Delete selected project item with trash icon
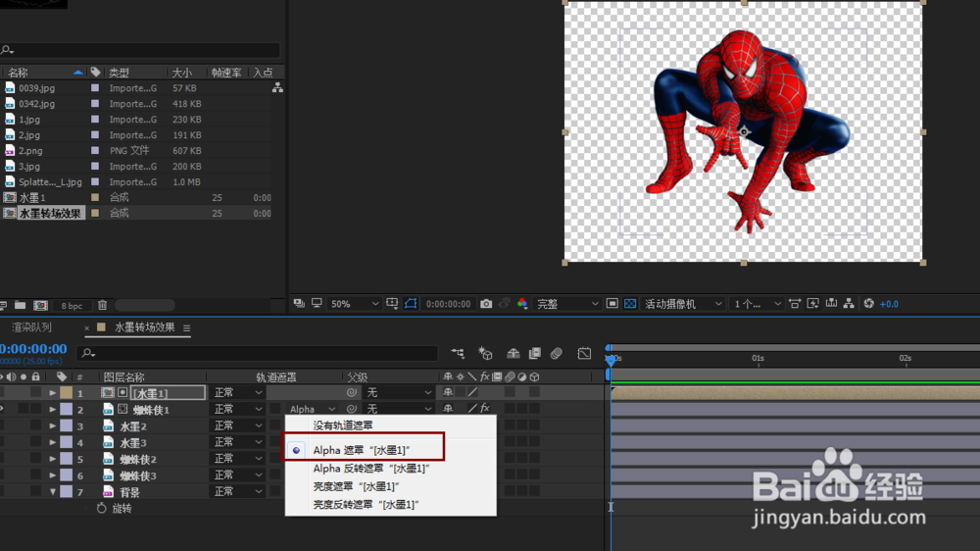This screenshot has width=980, height=551. (103, 305)
